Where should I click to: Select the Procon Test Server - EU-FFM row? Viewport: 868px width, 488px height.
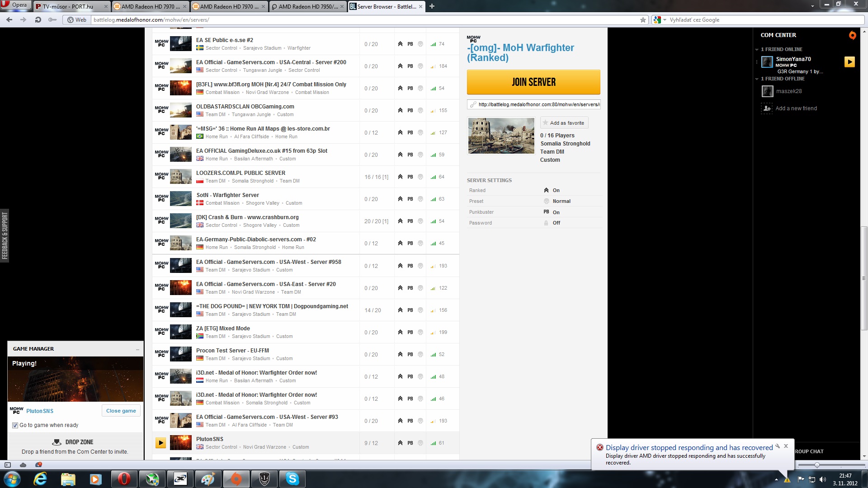(x=306, y=354)
